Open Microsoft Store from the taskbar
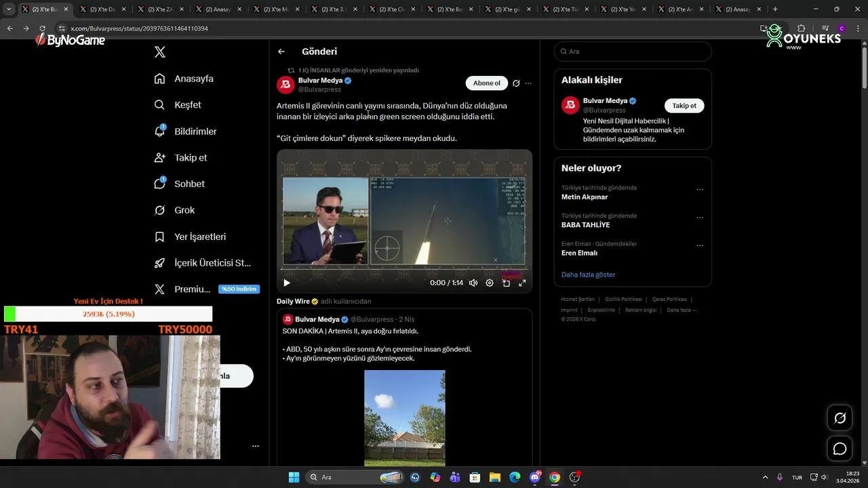868x488 pixels. pos(475,477)
